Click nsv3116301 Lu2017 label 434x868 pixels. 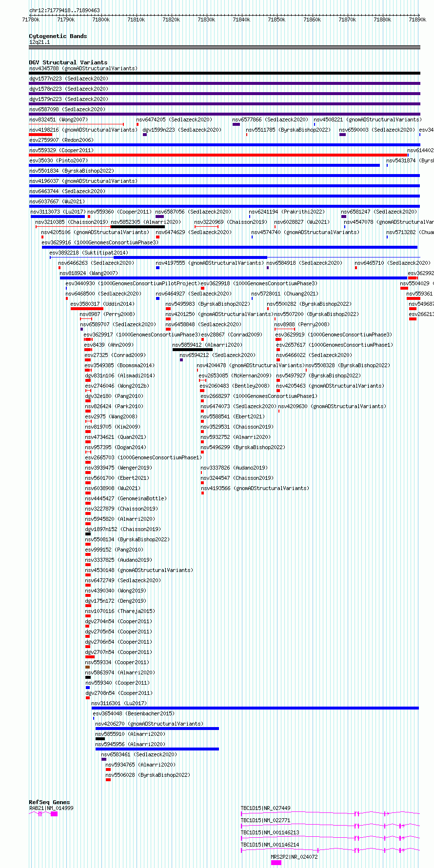click(119, 703)
